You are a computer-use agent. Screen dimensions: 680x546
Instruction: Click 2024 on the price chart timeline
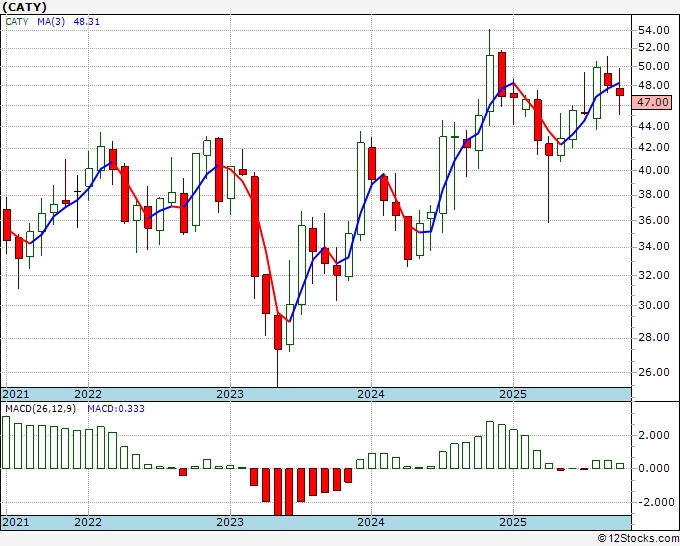pos(371,394)
